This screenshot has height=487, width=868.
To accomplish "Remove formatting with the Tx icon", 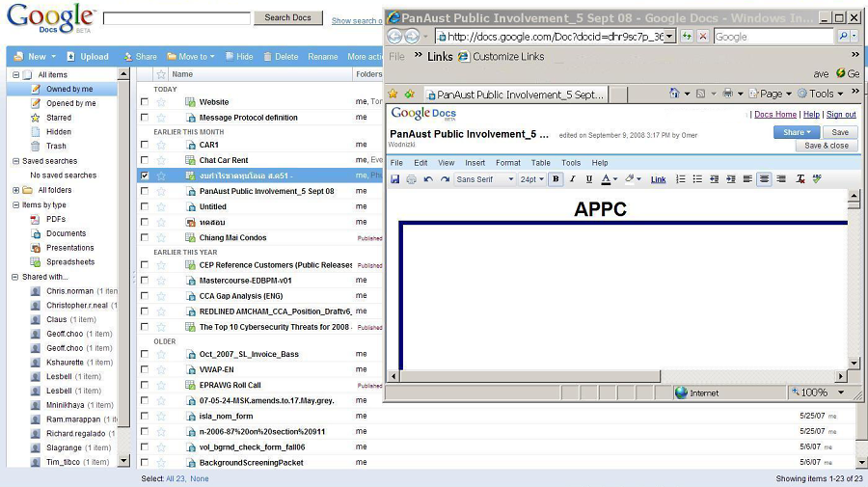I will coord(800,179).
